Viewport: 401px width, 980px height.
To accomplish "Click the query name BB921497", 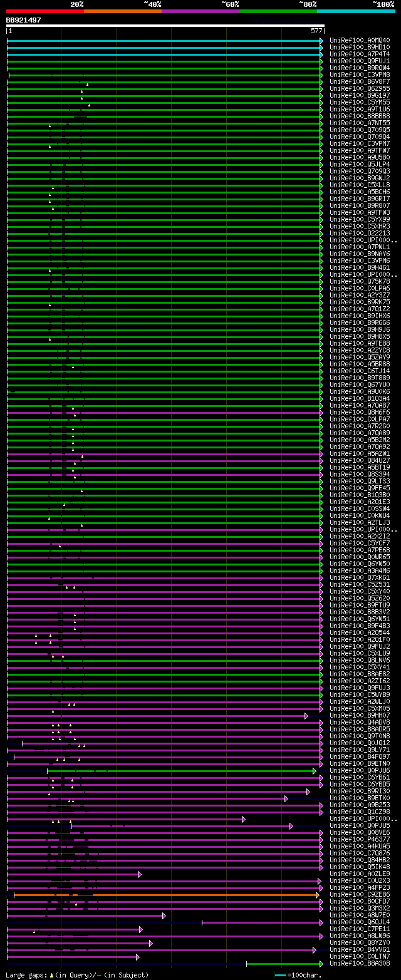I will pyautogui.click(x=24, y=20).
